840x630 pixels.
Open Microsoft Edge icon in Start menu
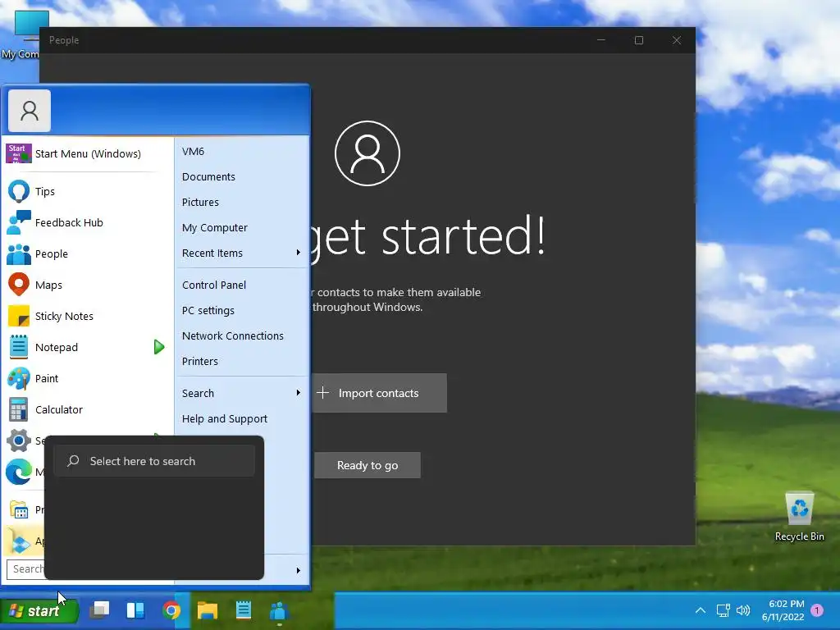[x=19, y=472]
